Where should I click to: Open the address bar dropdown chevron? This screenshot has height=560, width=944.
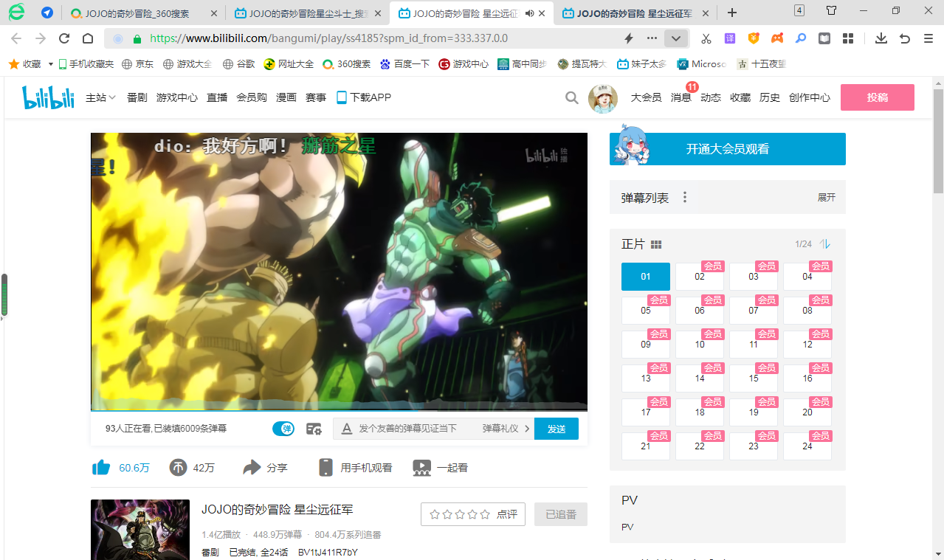coord(675,38)
